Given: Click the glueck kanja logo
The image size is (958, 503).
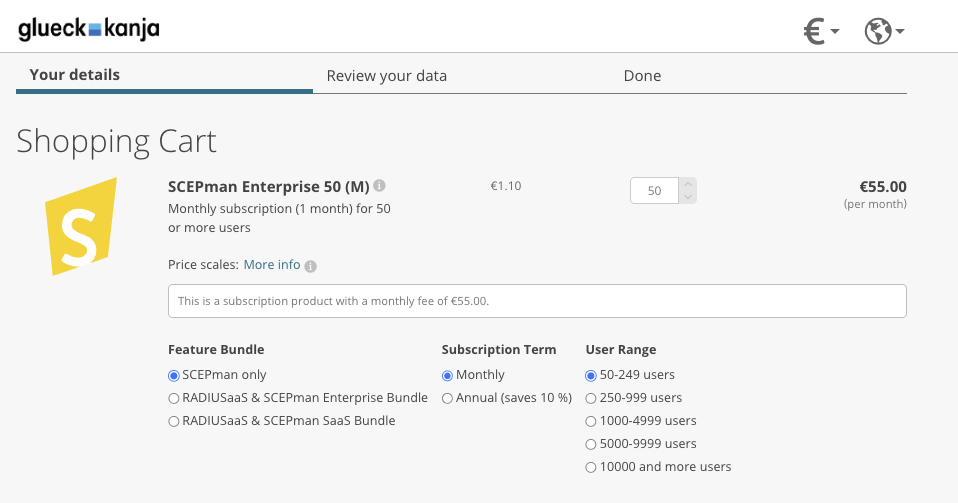Looking at the screenshot, I should coord(88,29).
